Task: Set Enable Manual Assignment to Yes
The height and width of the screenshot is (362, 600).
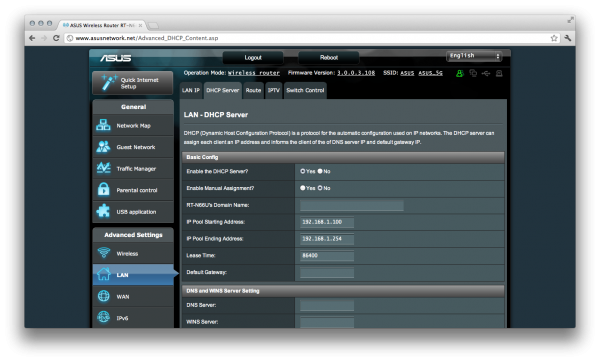Action: pos(303,188)
